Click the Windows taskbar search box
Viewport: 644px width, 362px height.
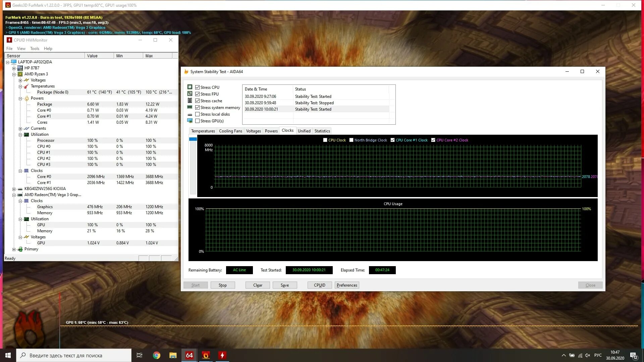(74, 355)
